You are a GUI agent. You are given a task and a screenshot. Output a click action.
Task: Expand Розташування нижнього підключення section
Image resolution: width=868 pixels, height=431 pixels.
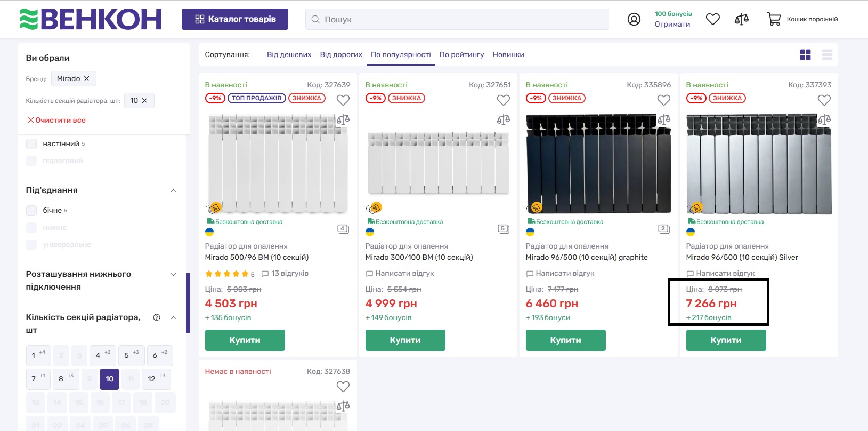pyautogui.click(x=173, y=274)
